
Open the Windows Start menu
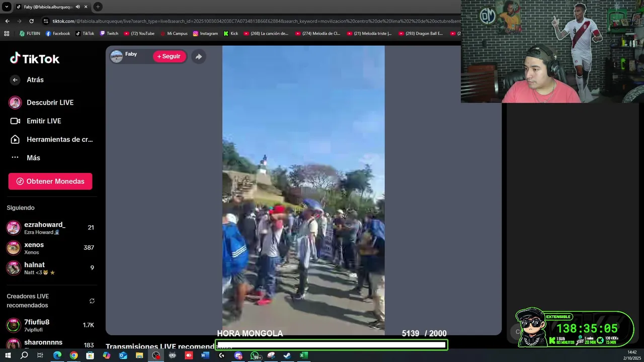8,355
